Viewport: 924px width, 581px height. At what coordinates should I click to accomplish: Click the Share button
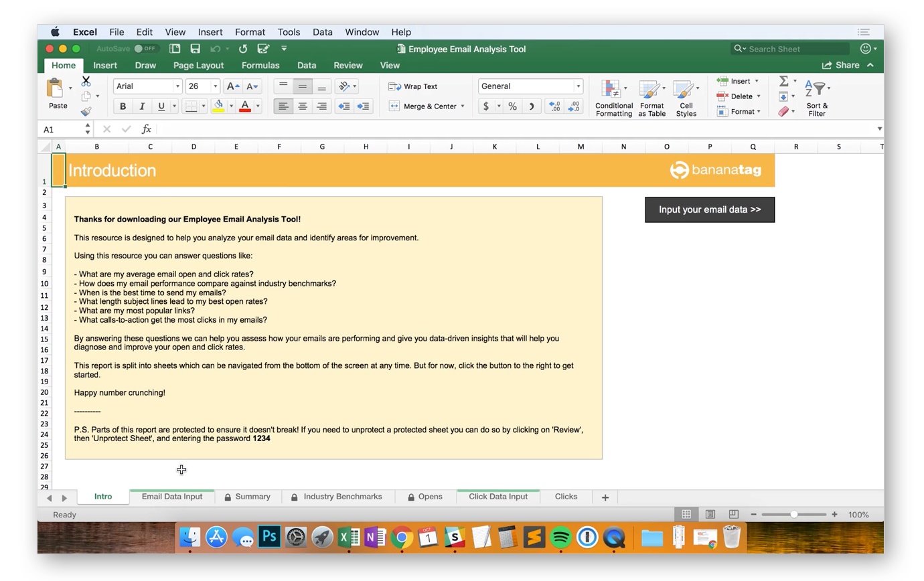tap(840, 66)
